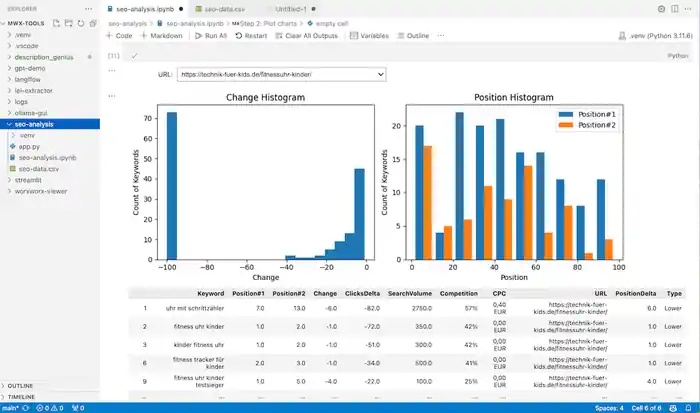Expand the description_genius folder
Screen dimensions: 700x413
pos(9,57)
